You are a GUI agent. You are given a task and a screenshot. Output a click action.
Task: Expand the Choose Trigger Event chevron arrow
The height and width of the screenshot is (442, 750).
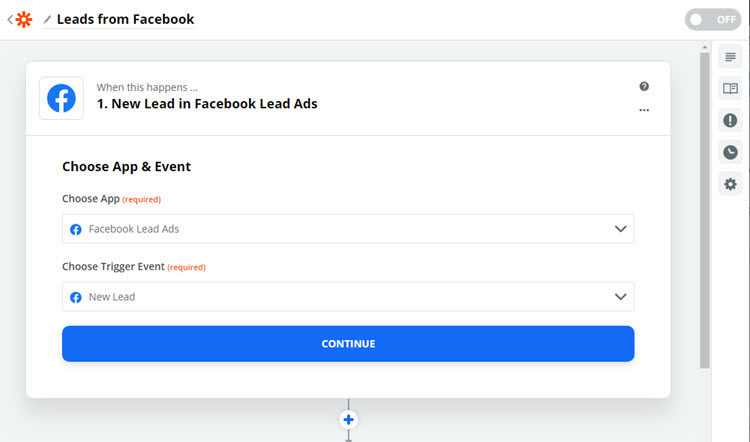pyautogui.click(x=620, y=297)
